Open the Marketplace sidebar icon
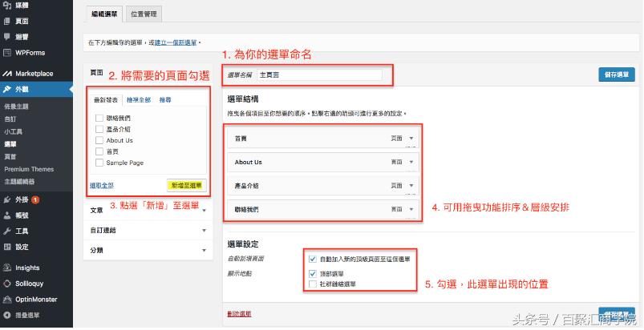 point(7,74)
